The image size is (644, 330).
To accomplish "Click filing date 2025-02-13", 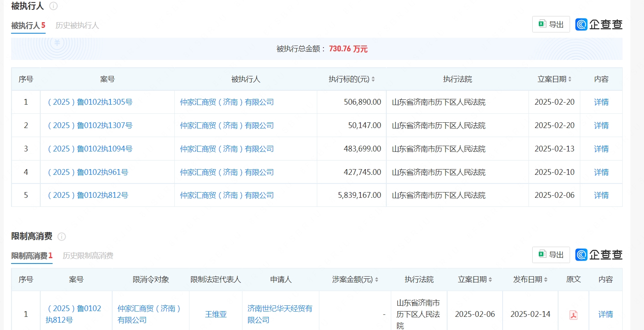I will point(554,149).
